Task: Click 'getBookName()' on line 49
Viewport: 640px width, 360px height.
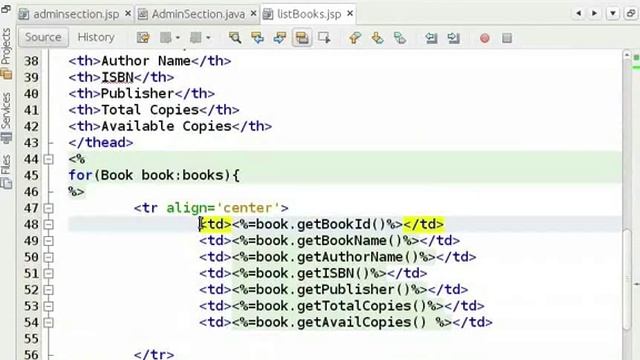Action: [349, 241]
